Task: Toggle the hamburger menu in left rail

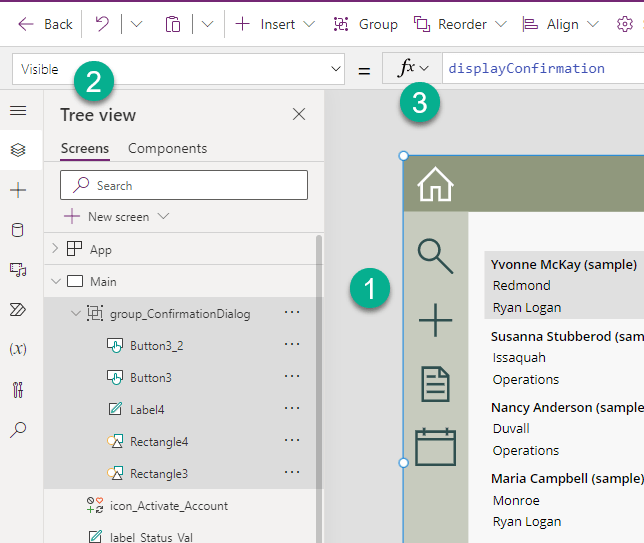Action: click(18, 110)
